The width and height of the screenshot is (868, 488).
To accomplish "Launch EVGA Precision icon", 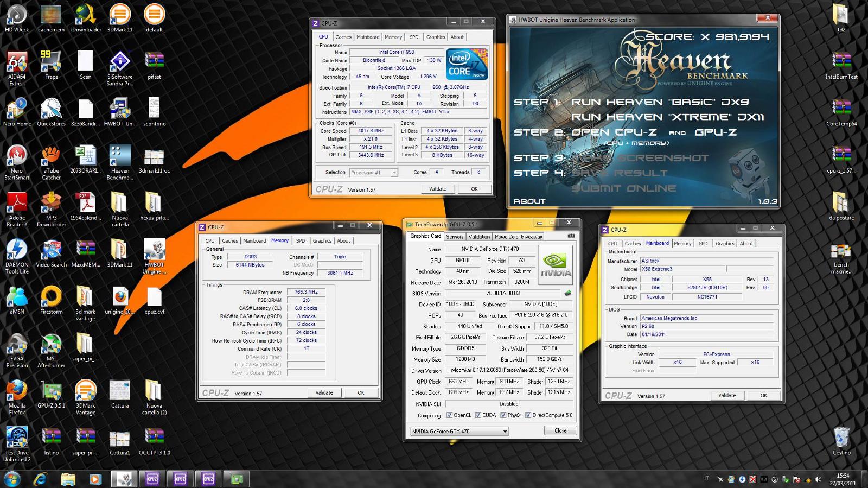I will pyautogui.click(x=17, y=350).
